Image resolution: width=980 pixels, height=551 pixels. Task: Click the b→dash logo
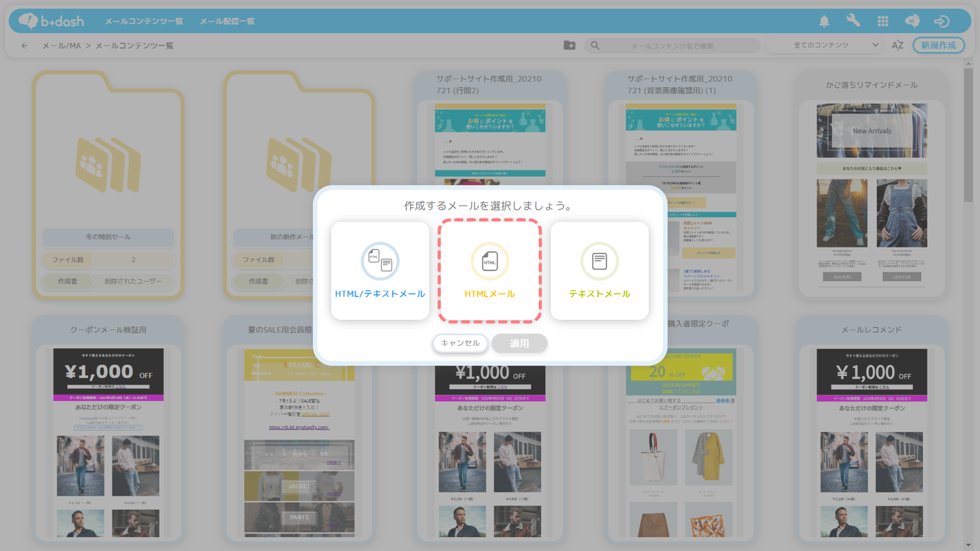click(51, 21)
